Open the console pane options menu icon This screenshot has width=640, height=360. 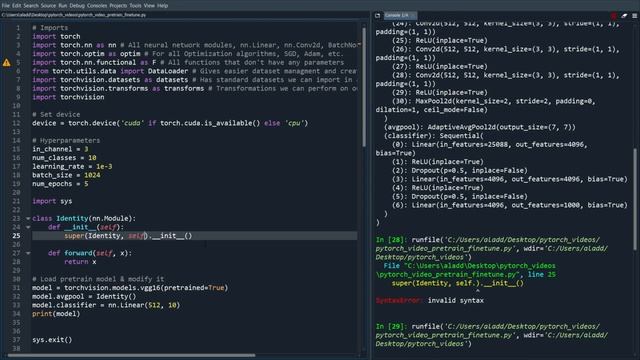tap(635, 16)
